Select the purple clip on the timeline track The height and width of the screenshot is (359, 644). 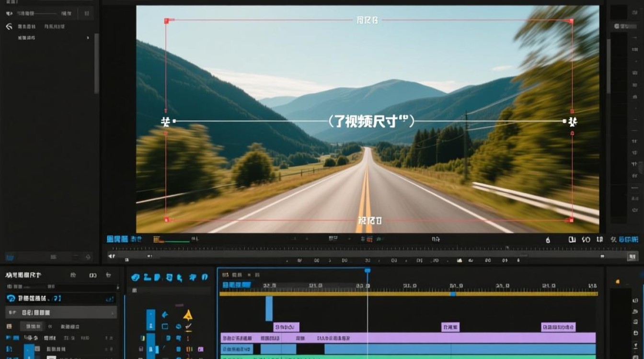click(x=408, y=338)
